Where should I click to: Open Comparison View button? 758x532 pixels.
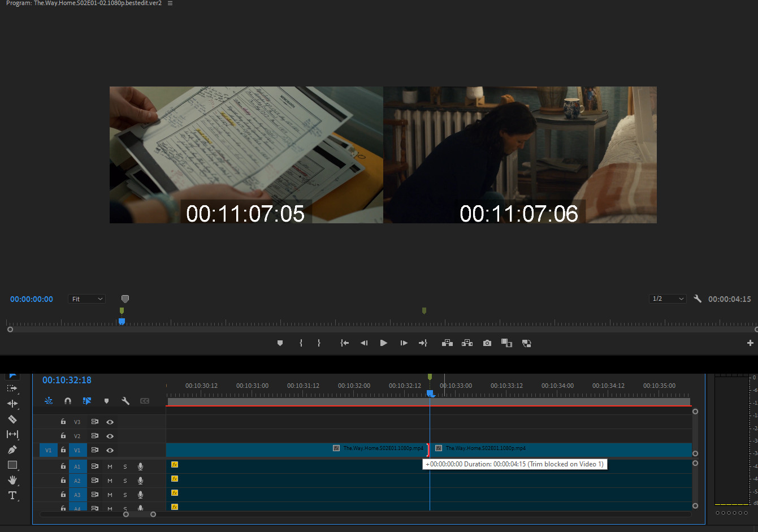[x=506, y=343]
